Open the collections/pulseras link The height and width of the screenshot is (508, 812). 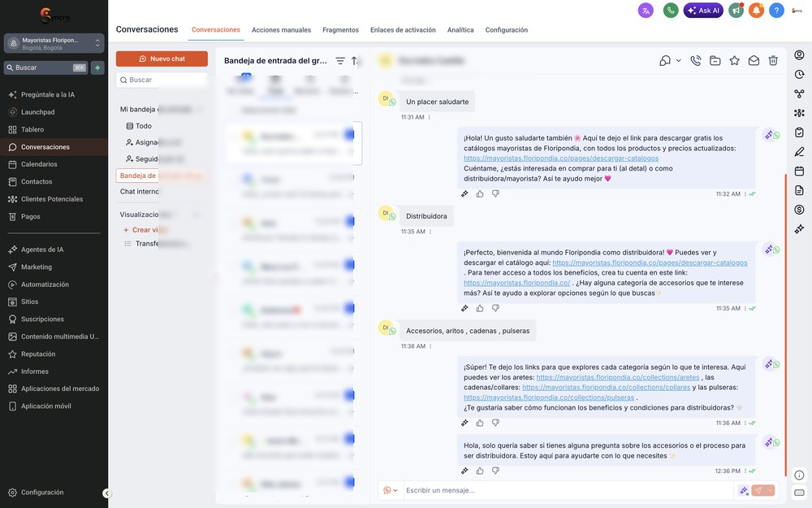coord(549,397)
